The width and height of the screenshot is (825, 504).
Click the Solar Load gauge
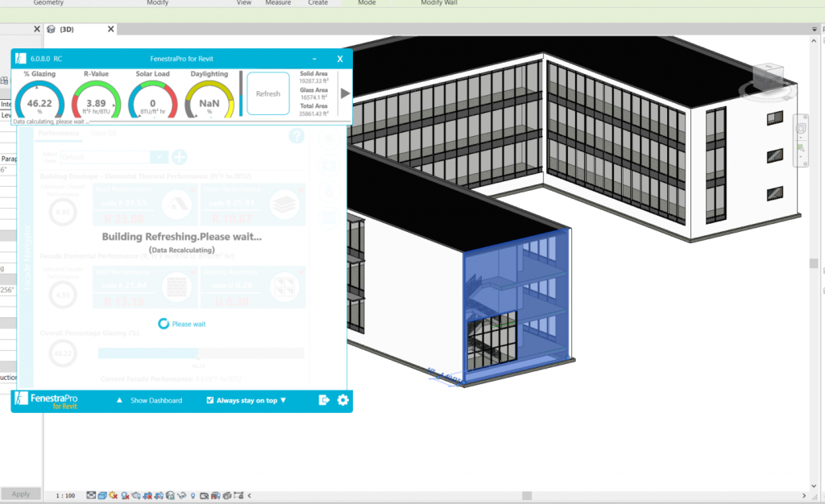click(x=152, y=98)
